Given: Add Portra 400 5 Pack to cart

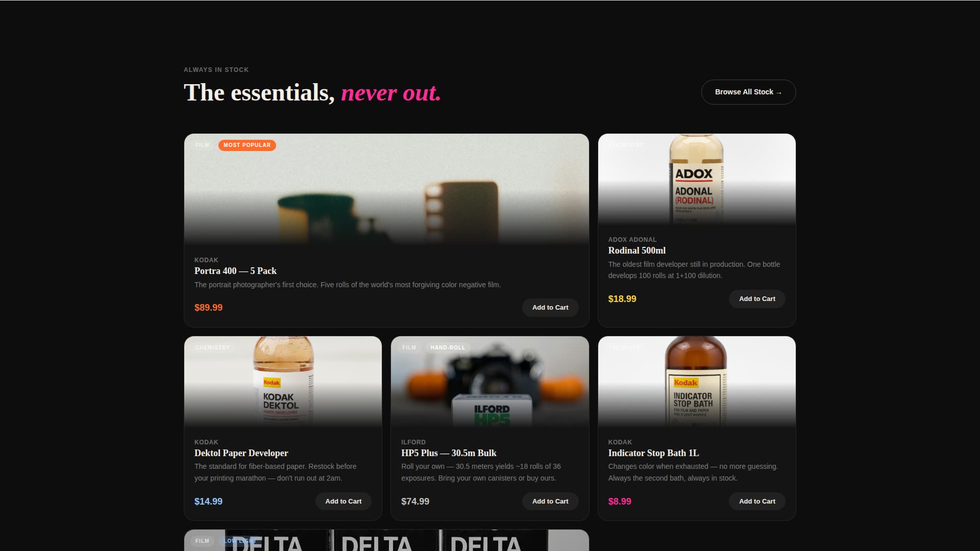Looking at the screenshot, I should click(x=550, y=308).
